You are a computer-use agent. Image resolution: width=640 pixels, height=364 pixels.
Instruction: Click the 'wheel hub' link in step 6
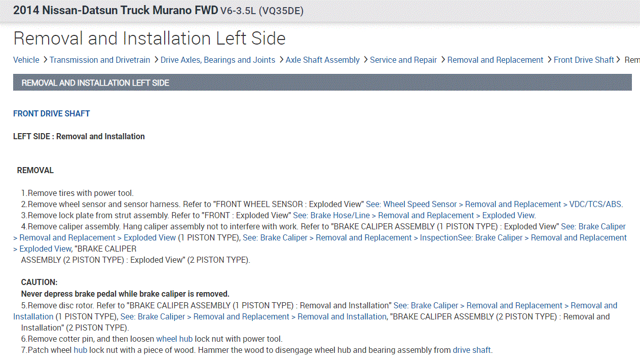tap(174, 339)
